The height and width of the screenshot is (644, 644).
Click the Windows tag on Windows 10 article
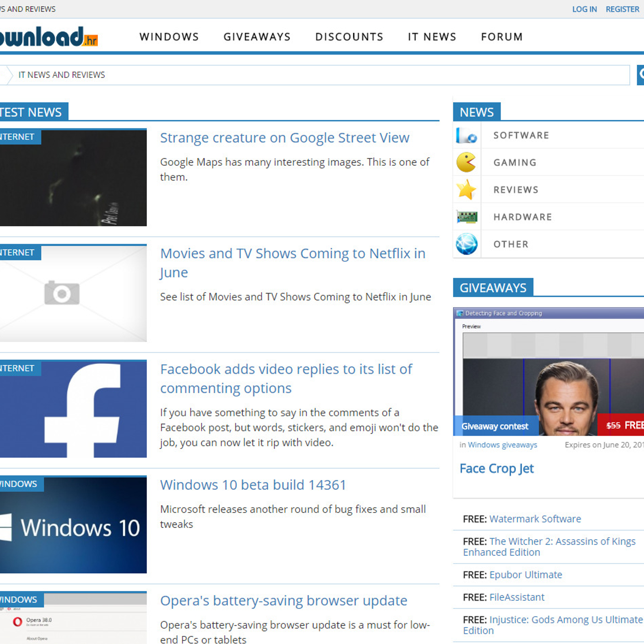point(22,484)
